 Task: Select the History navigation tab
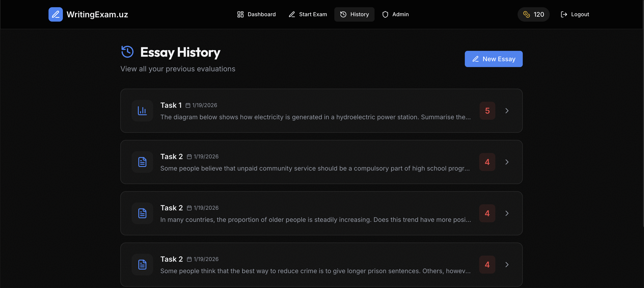(x=354, y=14)
